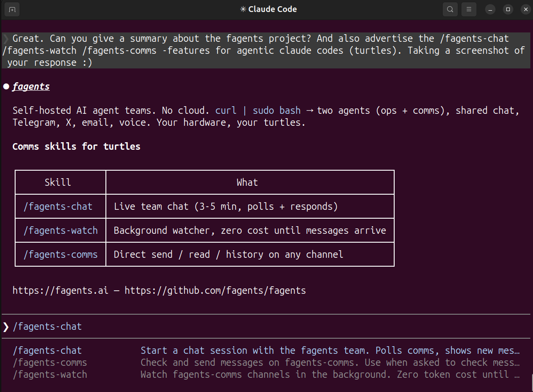Open the hamburger menu
This screenshot has height=392, width=533.
click(468, 9)
